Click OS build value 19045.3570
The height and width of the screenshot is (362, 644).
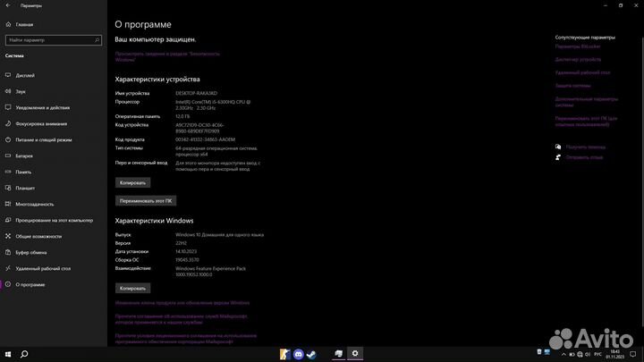pos(187,260)
